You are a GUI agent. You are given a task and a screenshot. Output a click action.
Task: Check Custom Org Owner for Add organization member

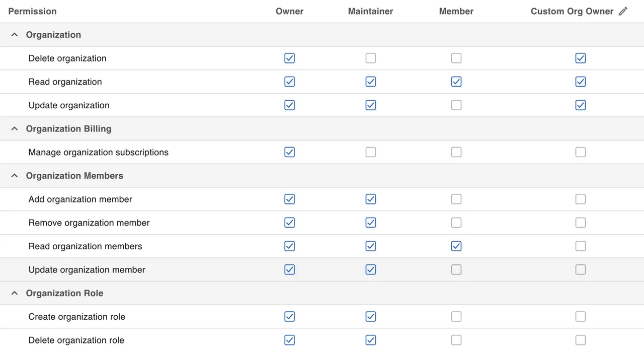pyautogui.click(x=581, y=199)
